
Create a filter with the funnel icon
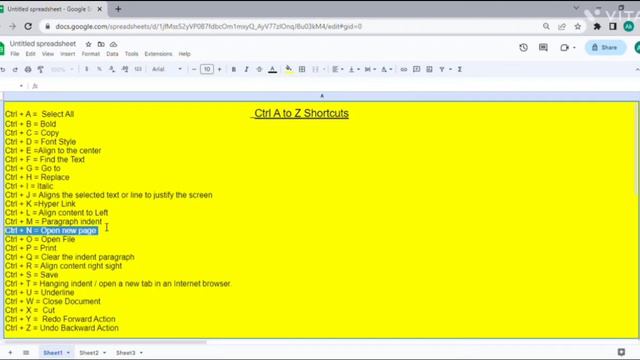point(442,69)
